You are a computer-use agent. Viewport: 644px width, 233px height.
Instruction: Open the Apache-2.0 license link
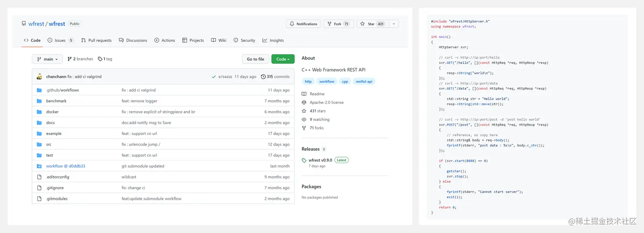[x=322, y=103]
